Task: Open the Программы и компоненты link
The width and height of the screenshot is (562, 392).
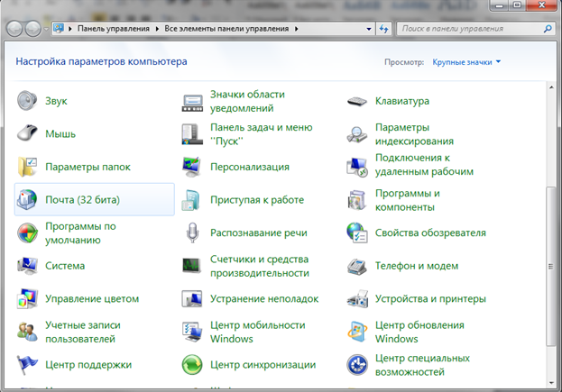Action: [407, 200]
